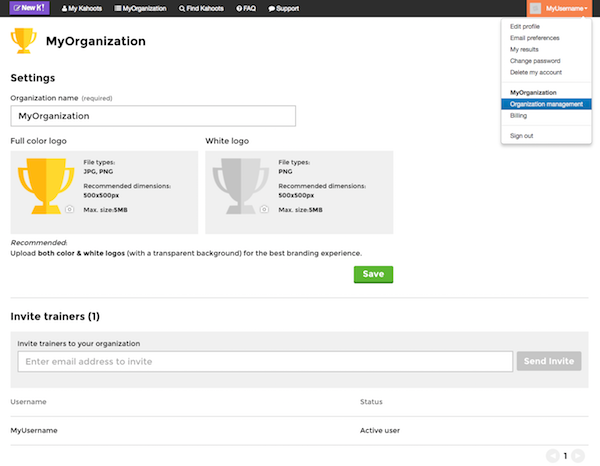The width and height of the screenshot is (600, 466).
Task: Click the white logo trophy thumbnail
Action: (x=241, y=186)
